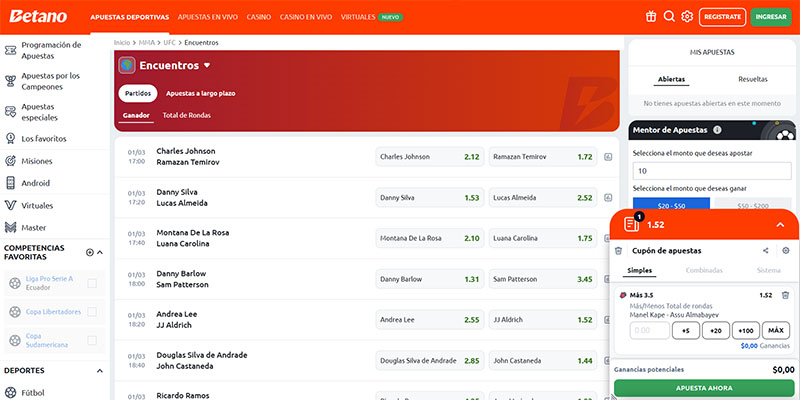Open stats icon for Charles Johnson match

(x=608, y=157)
